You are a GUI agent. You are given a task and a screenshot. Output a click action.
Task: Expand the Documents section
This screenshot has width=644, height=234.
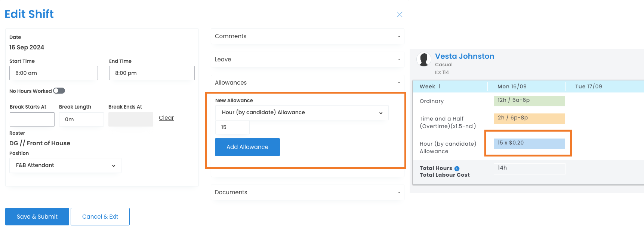coord(307,192)
